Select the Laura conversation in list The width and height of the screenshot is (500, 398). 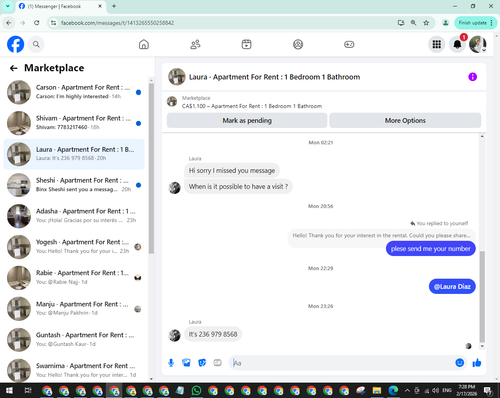click(x=74, y=154)
